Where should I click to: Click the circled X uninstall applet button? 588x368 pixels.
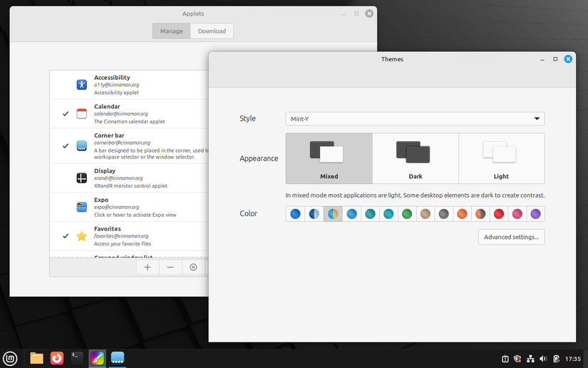tap(193, 267)
